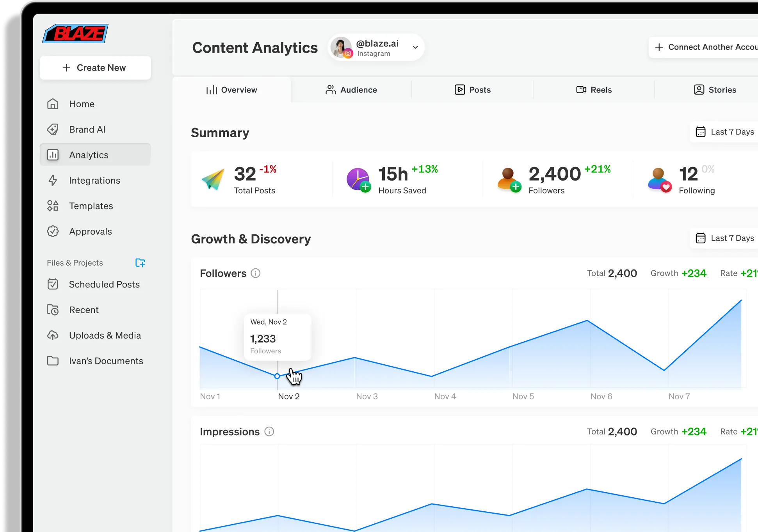Click the Blaze logo in the sidebar
This screenshot has width=758, height=532.
[75, 34]
